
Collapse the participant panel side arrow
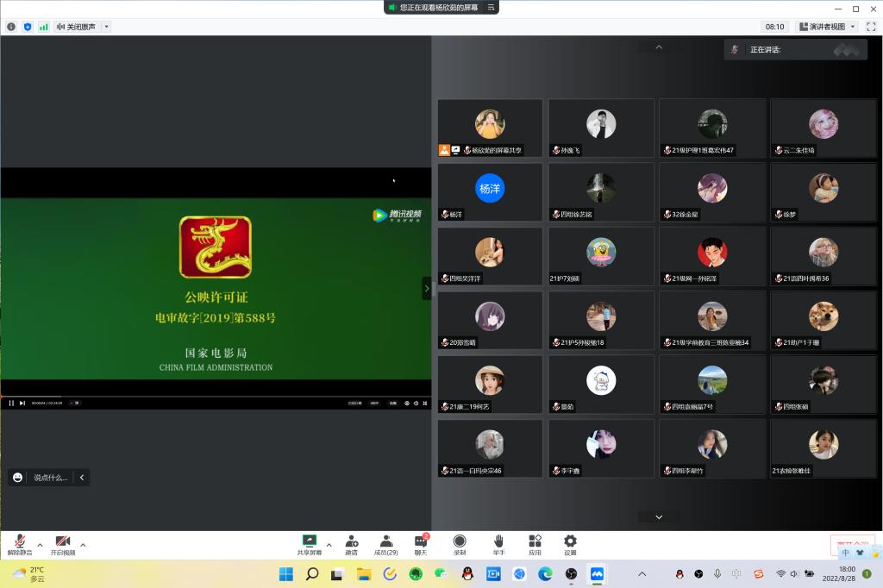click(x=426, y=288)
